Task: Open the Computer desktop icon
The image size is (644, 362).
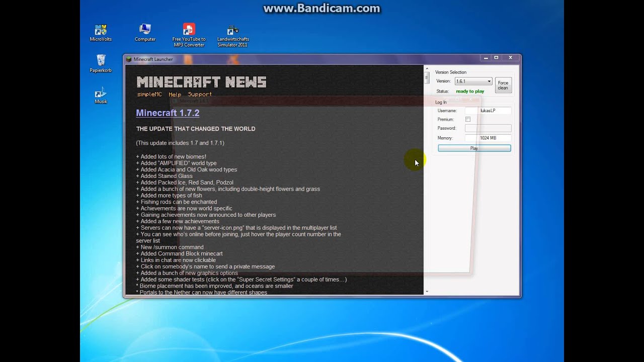Action: click(145, 33)
